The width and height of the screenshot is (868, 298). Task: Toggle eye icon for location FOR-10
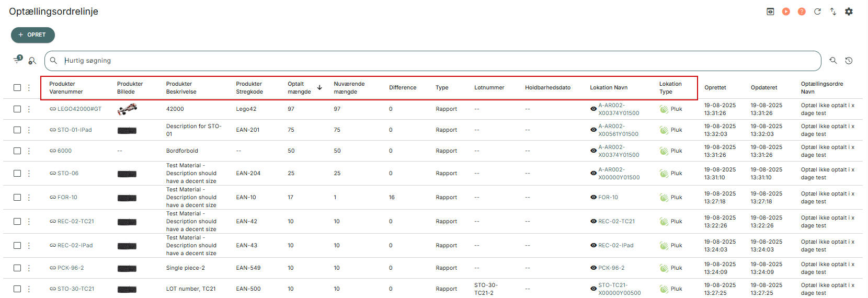pos(593,198)
